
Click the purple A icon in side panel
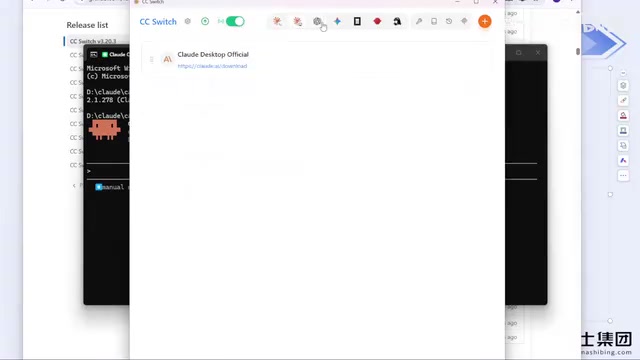pyautogui.click(x=623, y=160)
